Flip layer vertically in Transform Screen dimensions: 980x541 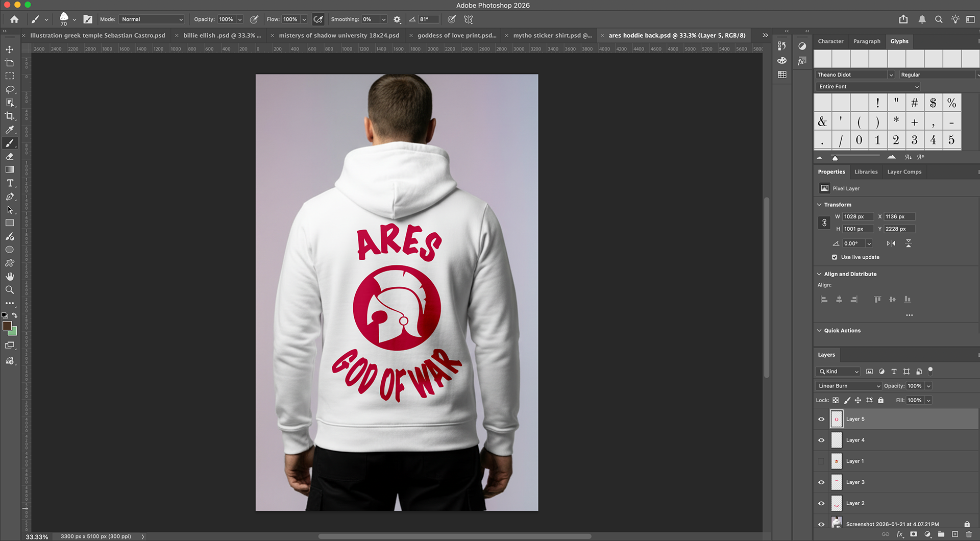coord(909,243)
